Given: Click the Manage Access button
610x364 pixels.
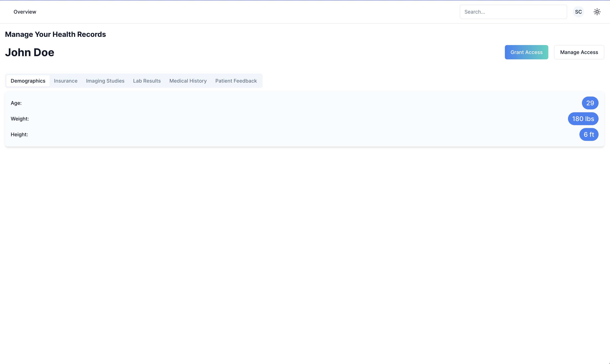Looking at the screenshot, I should tap(579, 52).
